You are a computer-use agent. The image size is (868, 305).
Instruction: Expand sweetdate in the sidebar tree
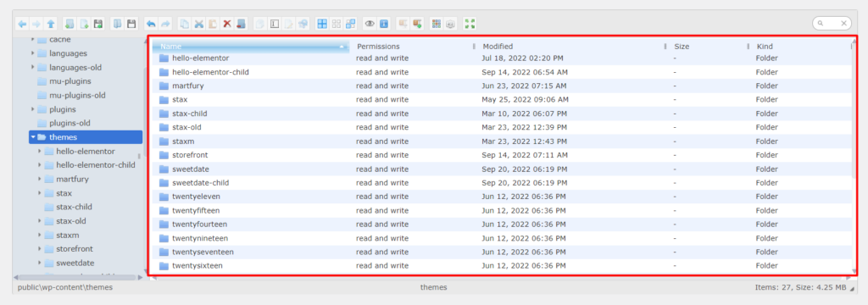(x=40, y=263)
